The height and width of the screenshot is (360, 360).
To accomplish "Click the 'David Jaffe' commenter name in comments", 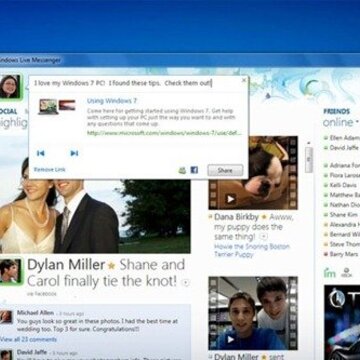I will point(31,352).
